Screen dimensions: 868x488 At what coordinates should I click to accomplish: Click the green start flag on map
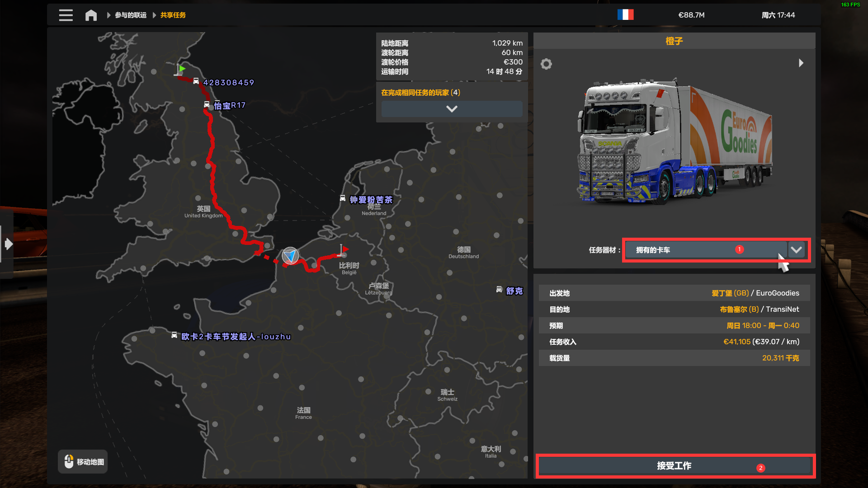[x=180, y=70]
